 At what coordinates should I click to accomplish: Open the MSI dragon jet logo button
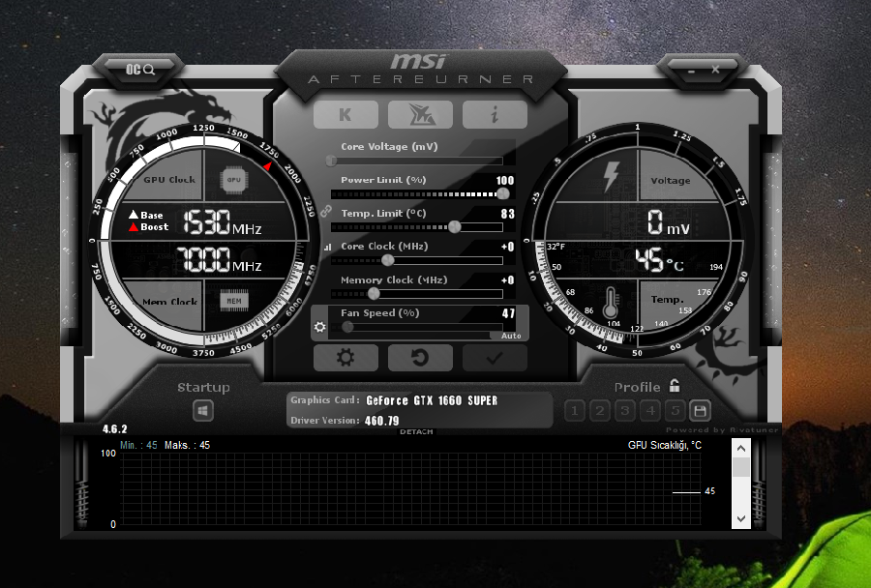point(420,114)
